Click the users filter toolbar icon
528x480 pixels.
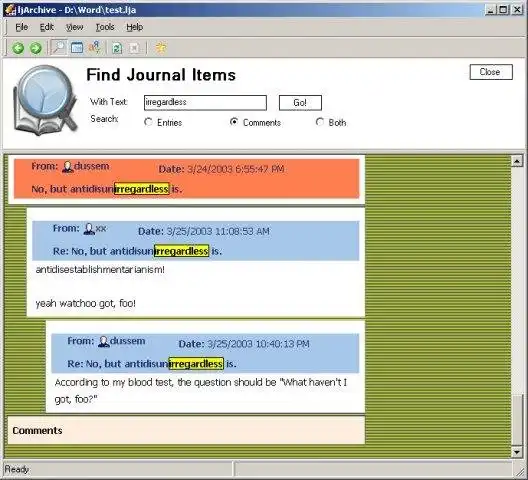(x=94, y=47)
